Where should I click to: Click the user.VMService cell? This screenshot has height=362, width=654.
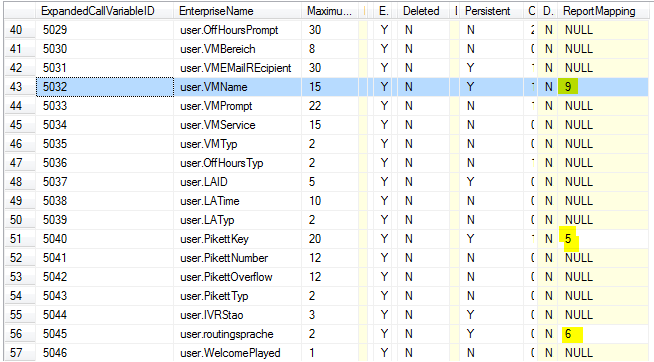coord(237,125)
